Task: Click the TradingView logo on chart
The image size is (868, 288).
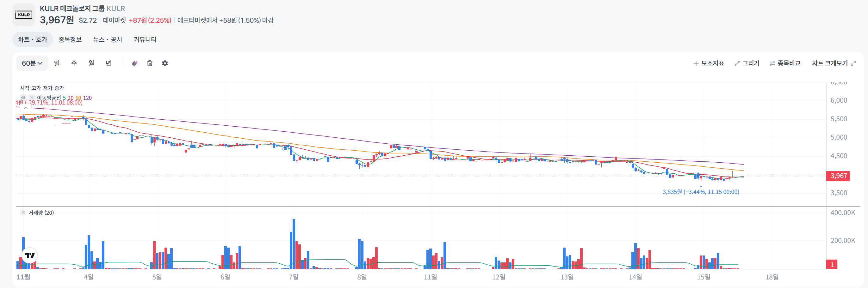Action: pos(30,255)
